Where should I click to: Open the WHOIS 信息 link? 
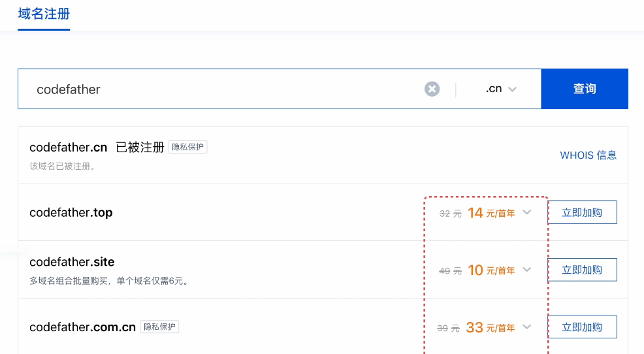point(588,155)
